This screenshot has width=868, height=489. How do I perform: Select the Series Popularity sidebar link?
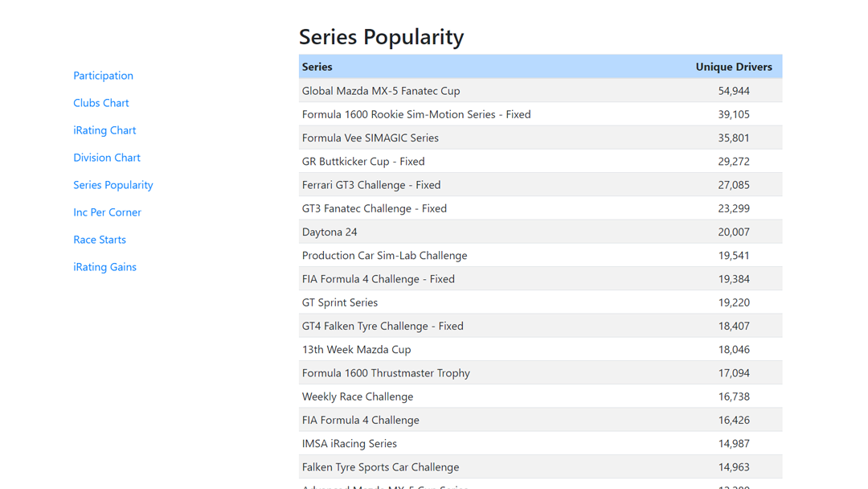[113, 184]
